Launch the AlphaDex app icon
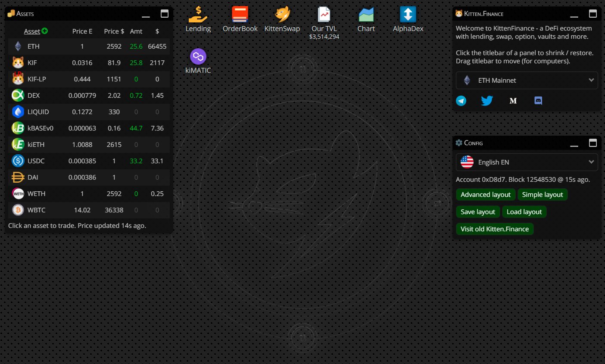The height and width of the screenshot is (364, 605). pos(408,15)
